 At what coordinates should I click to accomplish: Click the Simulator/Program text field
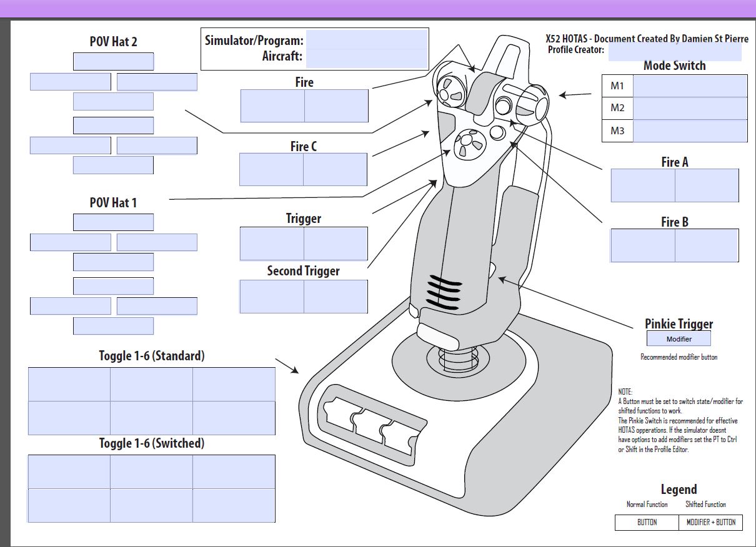pyautogui.click(x=367, y=40)
